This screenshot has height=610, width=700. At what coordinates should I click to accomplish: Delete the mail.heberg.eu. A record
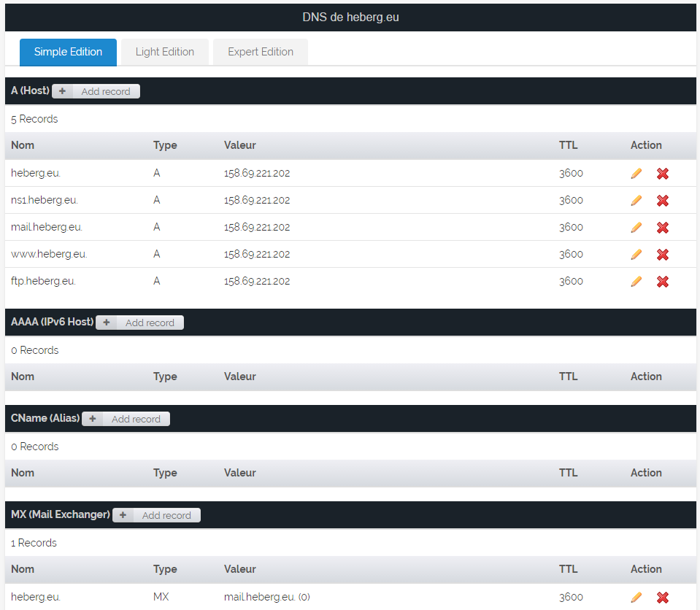point(663,228)
